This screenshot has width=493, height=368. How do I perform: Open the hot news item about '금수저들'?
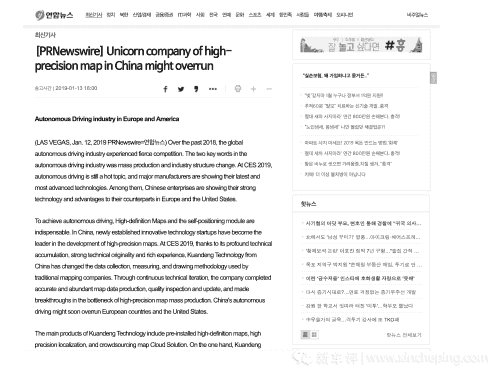[360, 278]
